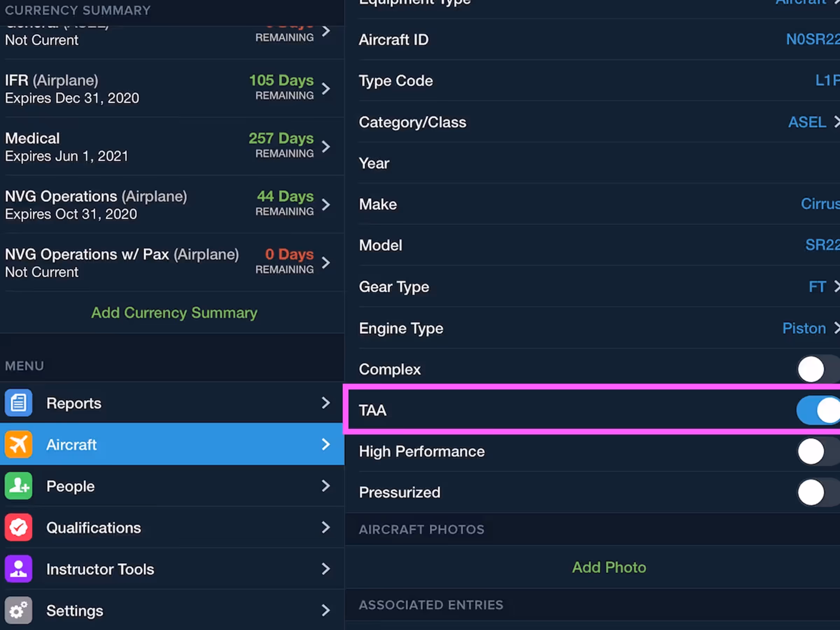
Task: Open IFR (Airplane) currency chevron
Action: pos(325,89)
